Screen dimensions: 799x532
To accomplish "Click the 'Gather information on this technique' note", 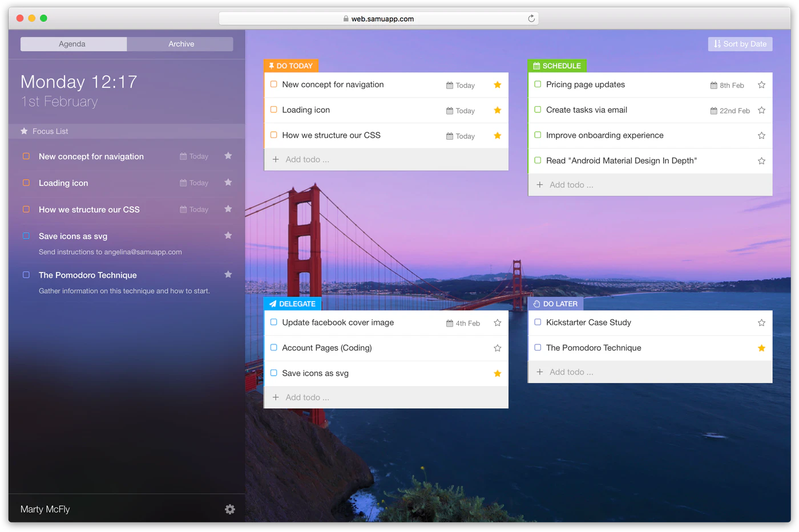I will click(124, 291).
